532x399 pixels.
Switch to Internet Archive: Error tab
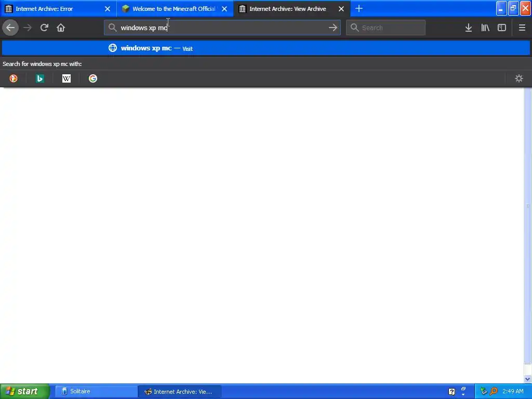point(58,8)
